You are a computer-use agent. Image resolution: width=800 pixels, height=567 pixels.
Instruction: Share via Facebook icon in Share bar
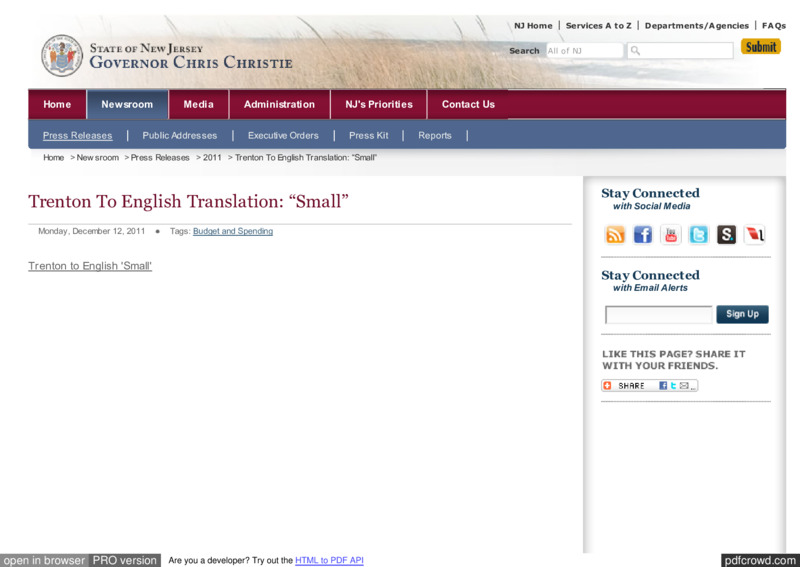[x=663, y=385]
